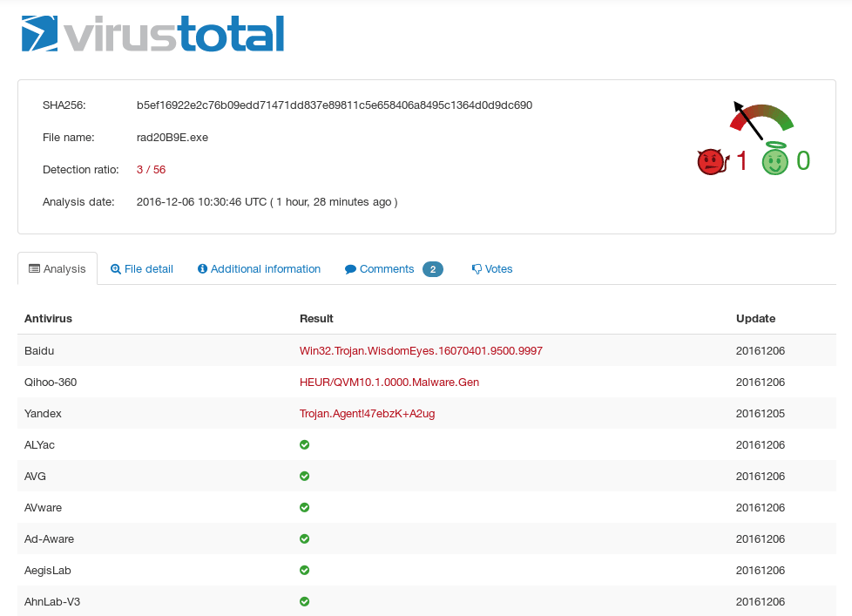852x616 pixels.
Task: Click the harmless vote count 0
Action: 803,161
